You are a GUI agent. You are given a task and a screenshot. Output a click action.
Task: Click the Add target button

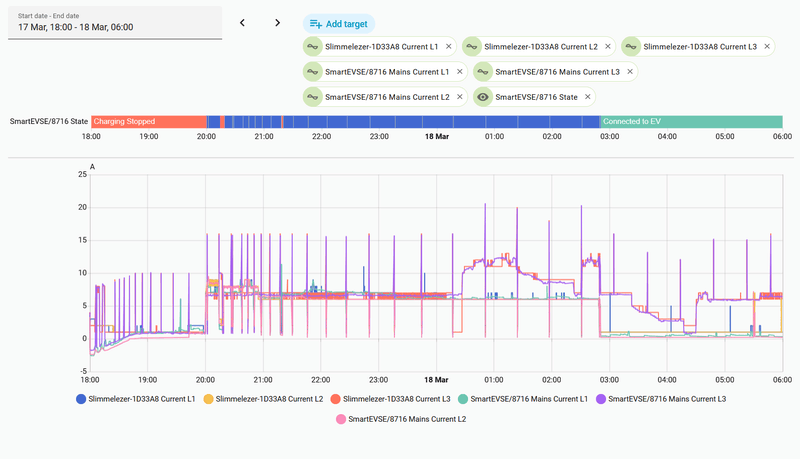click(x=339, y=24)
